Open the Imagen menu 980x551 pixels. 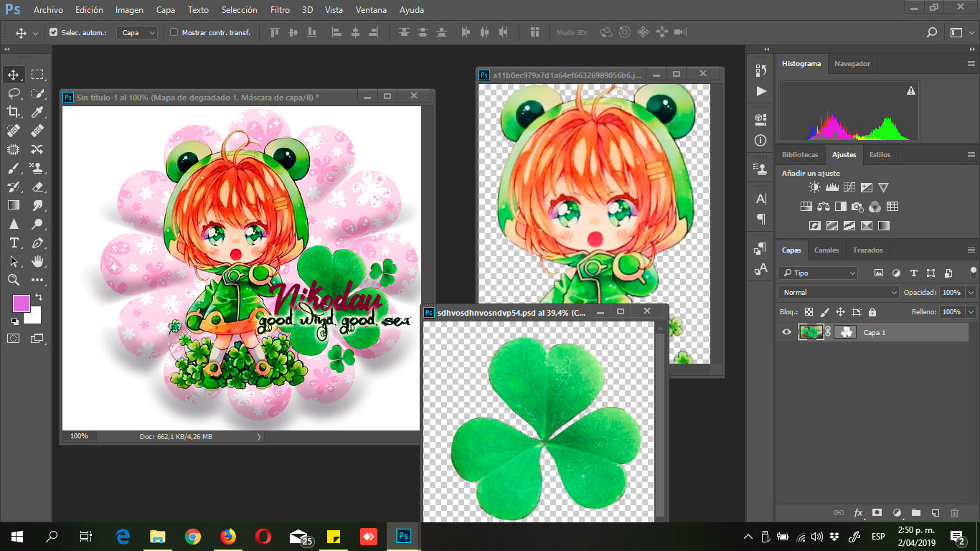coord(129,10)
